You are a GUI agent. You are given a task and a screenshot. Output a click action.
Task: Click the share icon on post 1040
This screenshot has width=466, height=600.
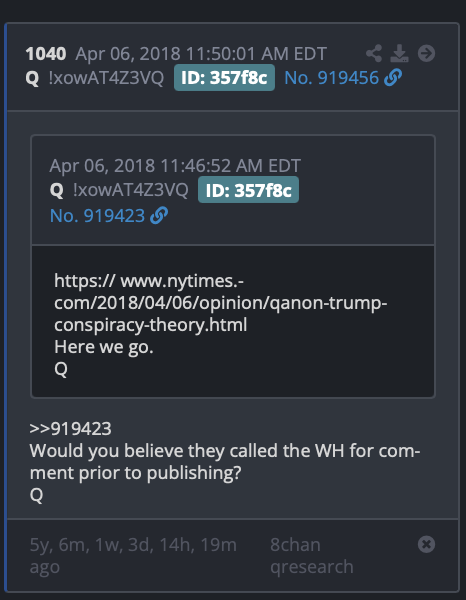[x=374, y=53]
